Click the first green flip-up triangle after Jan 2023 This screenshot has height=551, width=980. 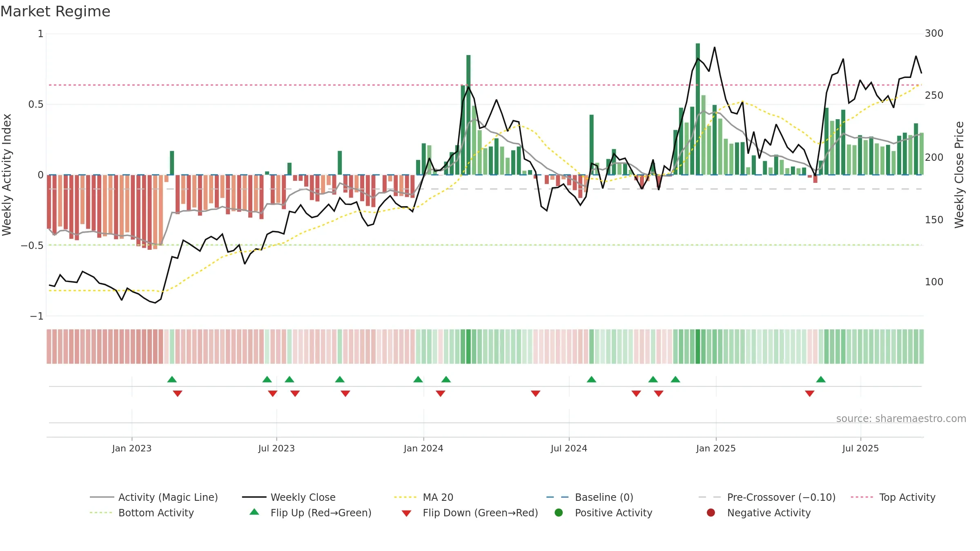(172, 379)
